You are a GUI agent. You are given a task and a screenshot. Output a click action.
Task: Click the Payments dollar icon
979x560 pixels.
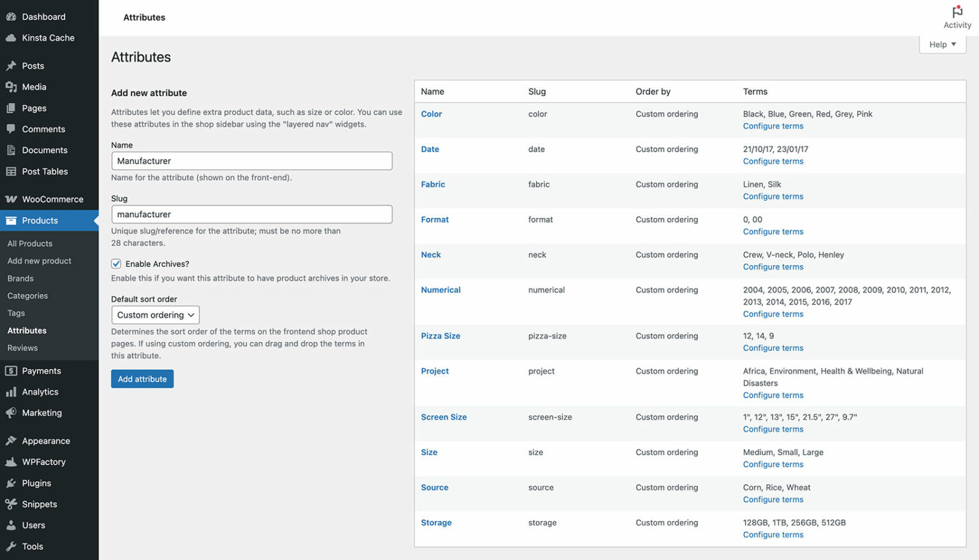coord(11,371)
